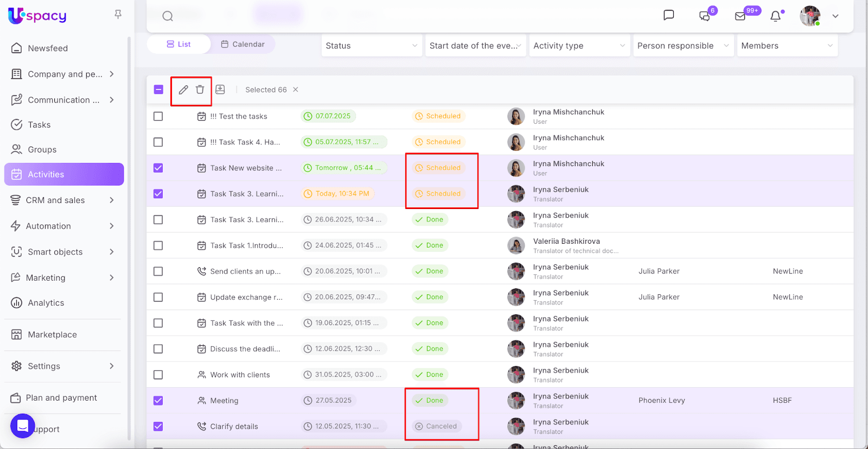Click the pencil edit icon in toolbar
Viewport: 868px width, 449px height.
point(183,90)
